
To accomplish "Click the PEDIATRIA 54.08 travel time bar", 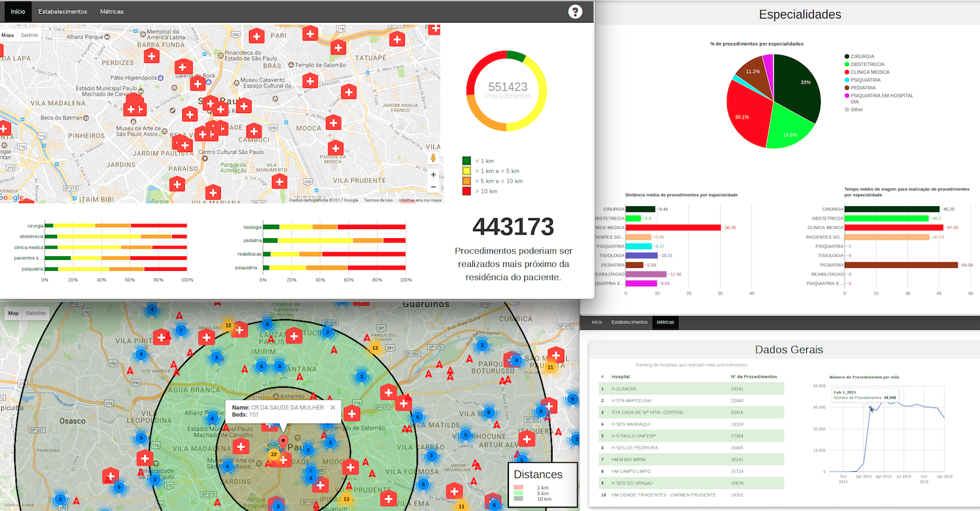I will pos(901,264).
